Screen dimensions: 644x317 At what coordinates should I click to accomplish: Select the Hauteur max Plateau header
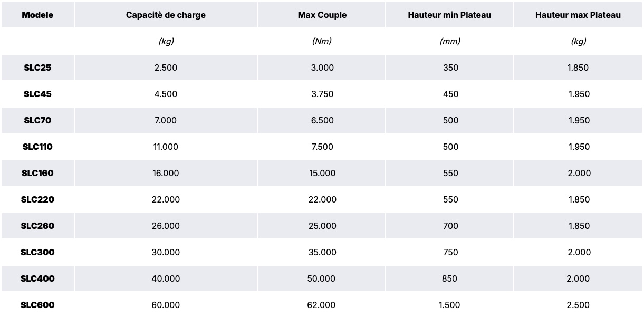[578, 15]
